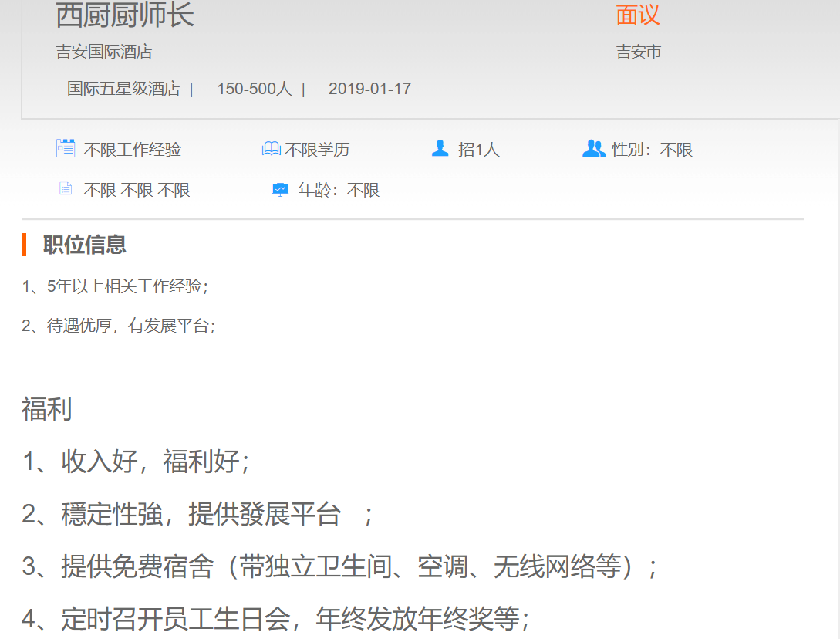Click the 国际五星级酒店 company type tag
Screen dimensions: 840x639
pyautogui.click(x=123, y=89)
